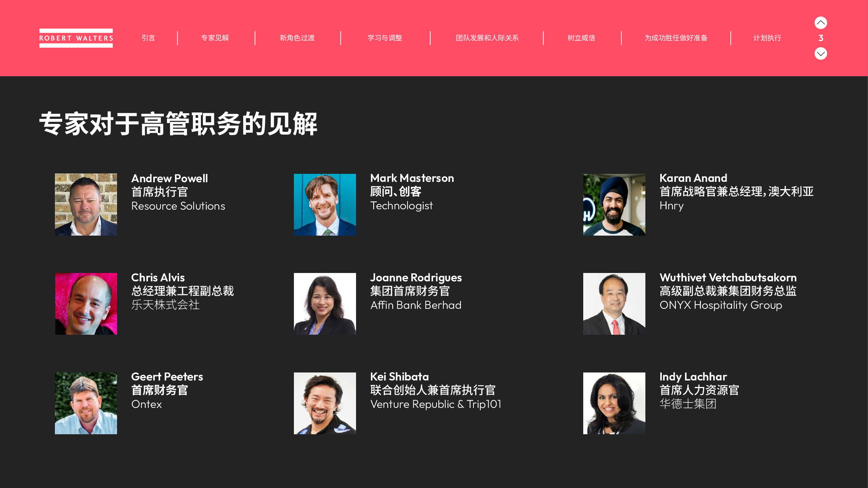Click Kei Shibata's name
The height and width of the screenshot is (488, 868).
coord(400,377)
